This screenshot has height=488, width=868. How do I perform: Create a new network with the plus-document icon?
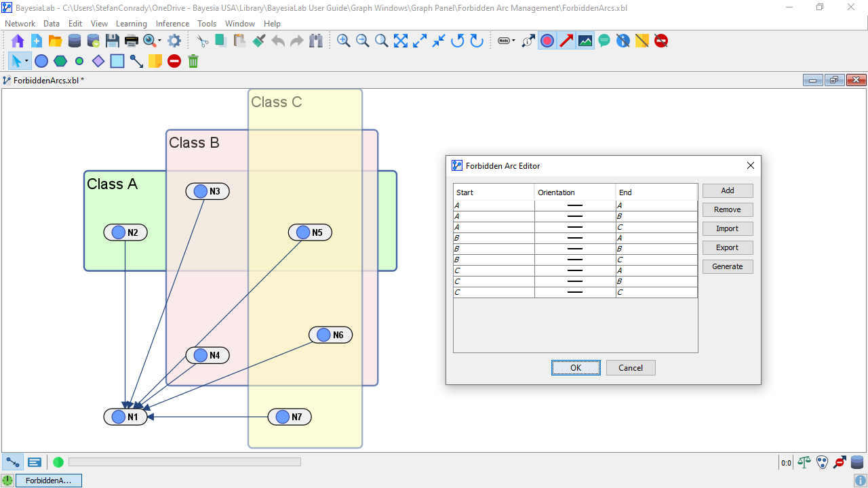(37, 41)
